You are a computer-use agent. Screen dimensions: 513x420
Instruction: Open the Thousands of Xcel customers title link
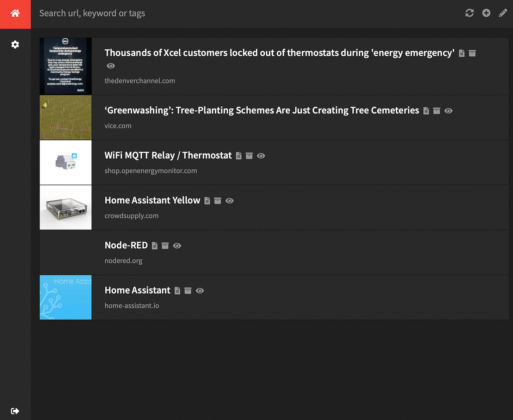[x=279, y=53]
